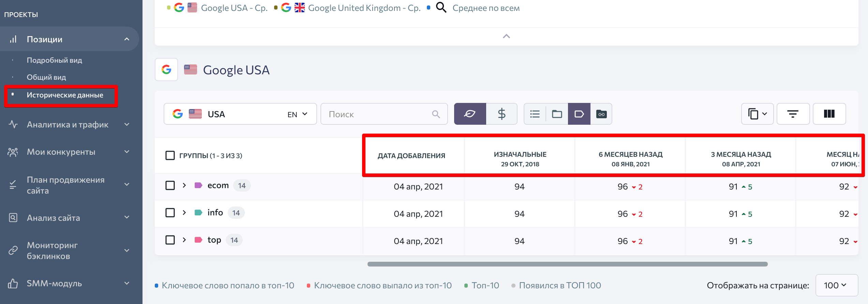The width and height of the screenshot is (868, 304).
Task: Switch to paid results dollar icon
Action: tap(502, 114)
